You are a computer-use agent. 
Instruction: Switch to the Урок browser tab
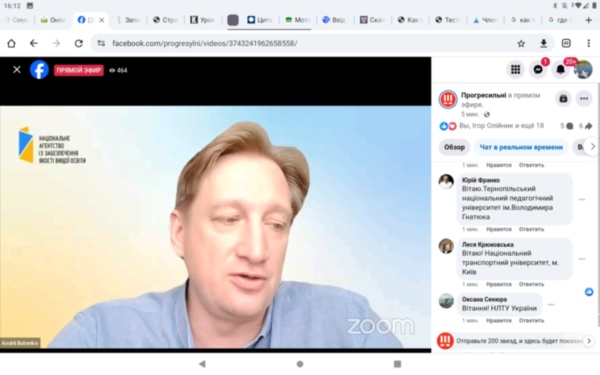[x=203, y=20]
